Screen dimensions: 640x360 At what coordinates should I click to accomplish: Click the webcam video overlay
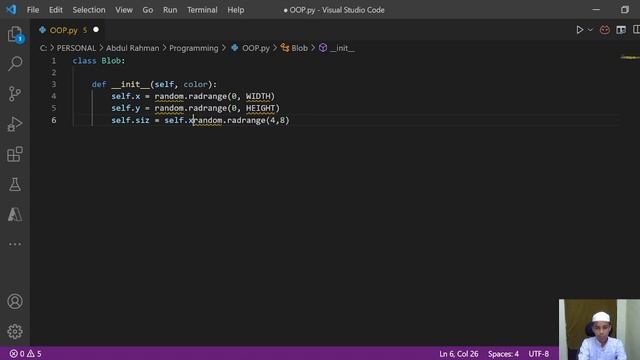[x=599, y=329]
